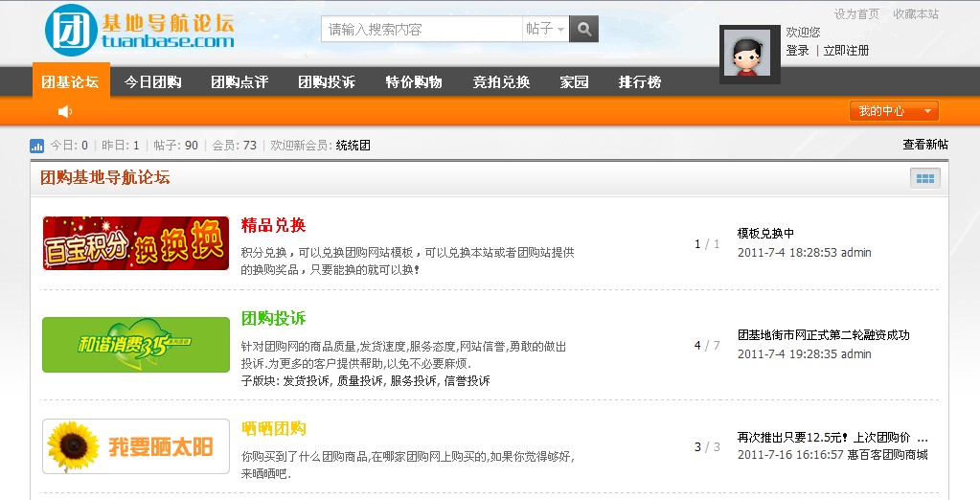The image size is (980, 500).
Task: Open the latest post 模板兑换中
Action: pyautogui.click(x=765, y=233)
